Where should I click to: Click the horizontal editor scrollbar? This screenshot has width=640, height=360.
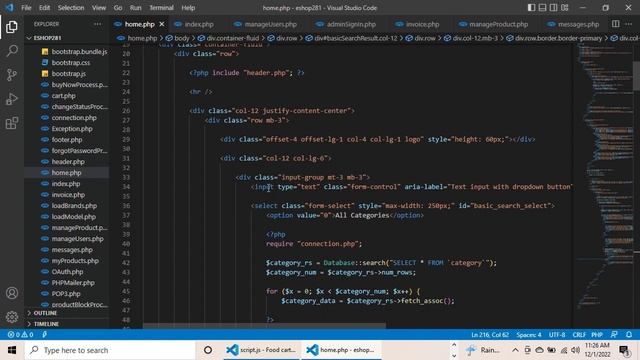(x=264, y=326)
